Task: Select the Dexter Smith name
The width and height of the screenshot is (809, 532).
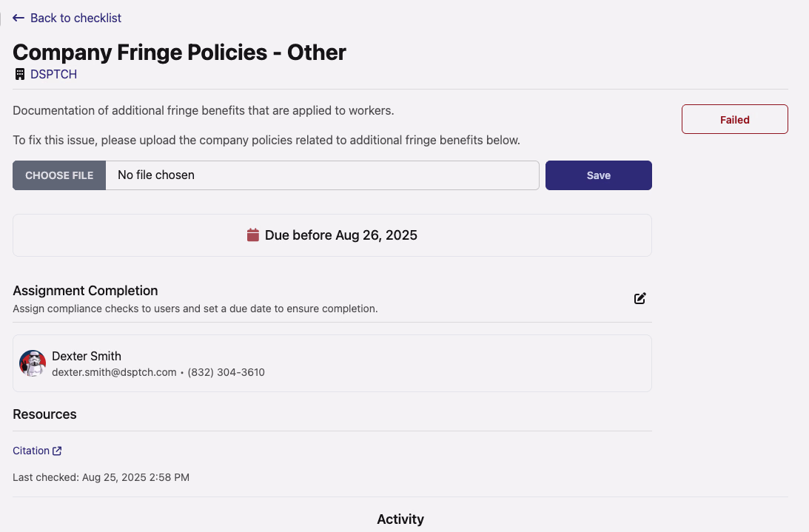Action: (x=87, y=356)
